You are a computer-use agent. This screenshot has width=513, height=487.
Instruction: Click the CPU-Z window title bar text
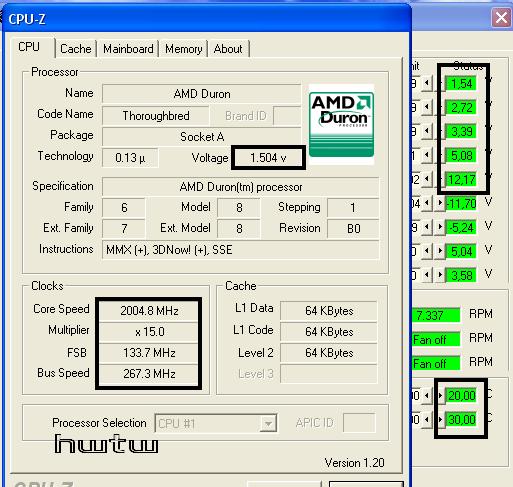27,19
